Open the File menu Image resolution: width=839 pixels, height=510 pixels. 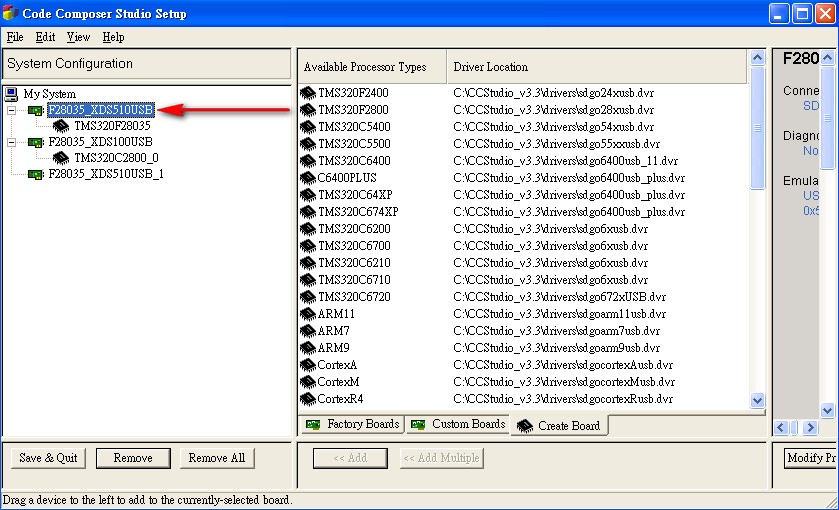pos(15,37)
